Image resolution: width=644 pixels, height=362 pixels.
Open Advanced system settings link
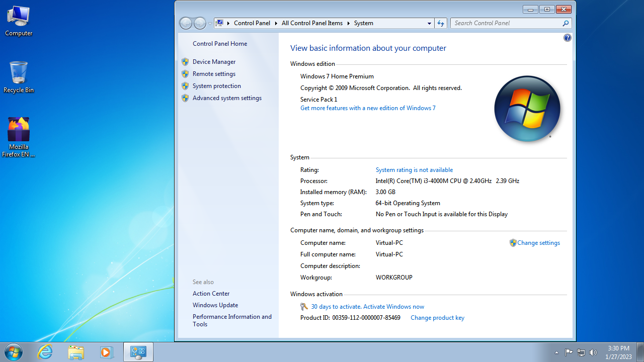click(227, 98)
